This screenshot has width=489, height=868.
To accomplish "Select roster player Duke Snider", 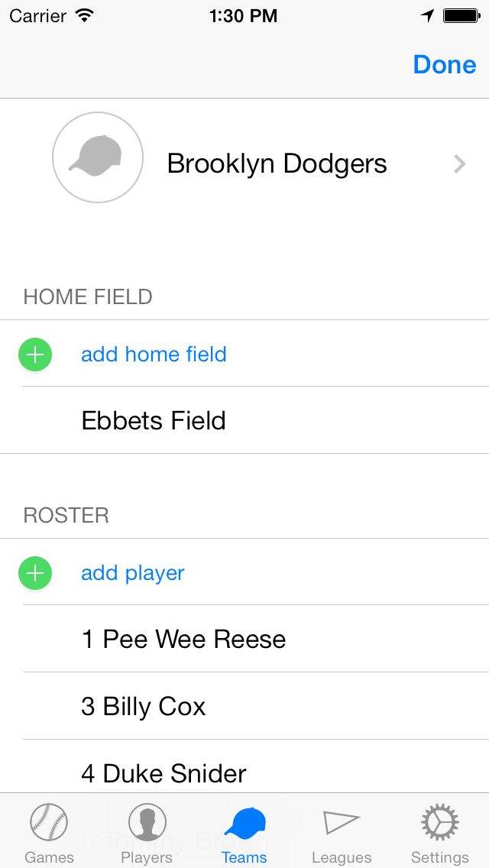I will click(164, 774).
